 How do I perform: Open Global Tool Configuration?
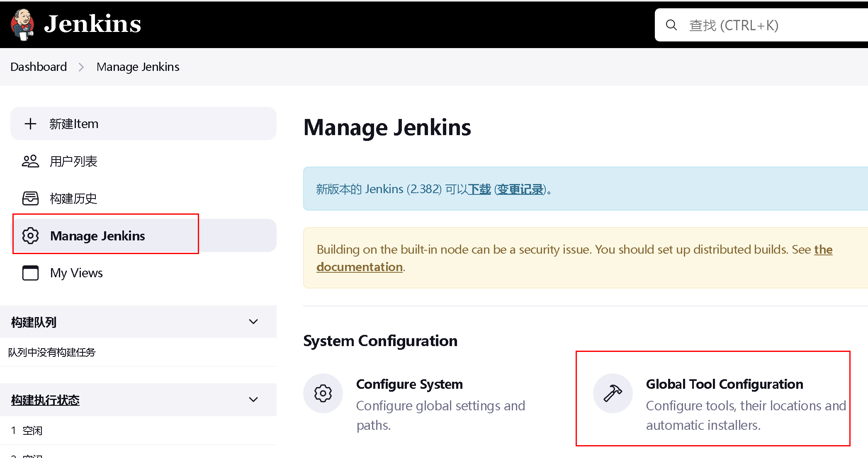click(725, 384)
